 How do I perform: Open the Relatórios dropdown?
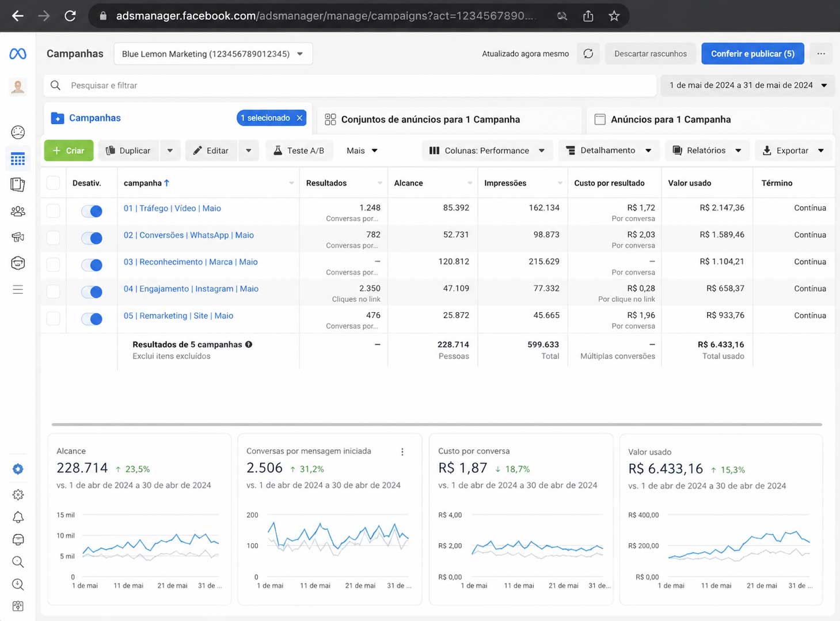coord(707,150)
